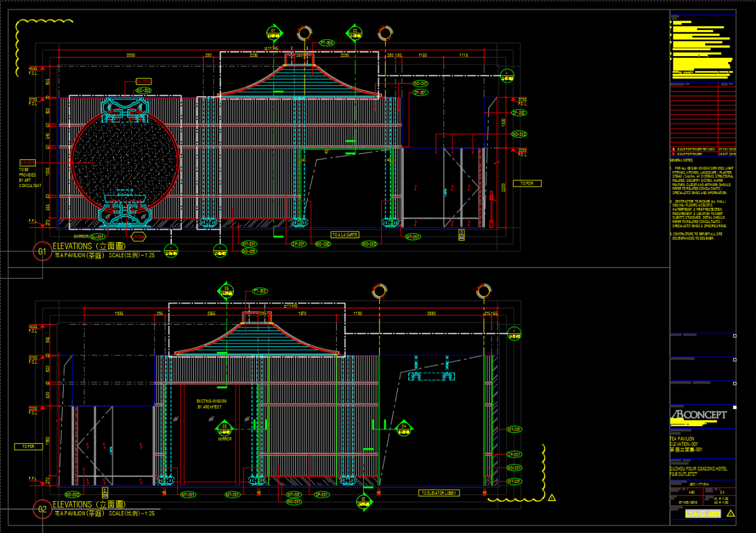Select the TEA PAVILION ELEVATION-001 title text
Image resolution: width=756 pixels, height=533 pixels.
click(x=686, y=444)
